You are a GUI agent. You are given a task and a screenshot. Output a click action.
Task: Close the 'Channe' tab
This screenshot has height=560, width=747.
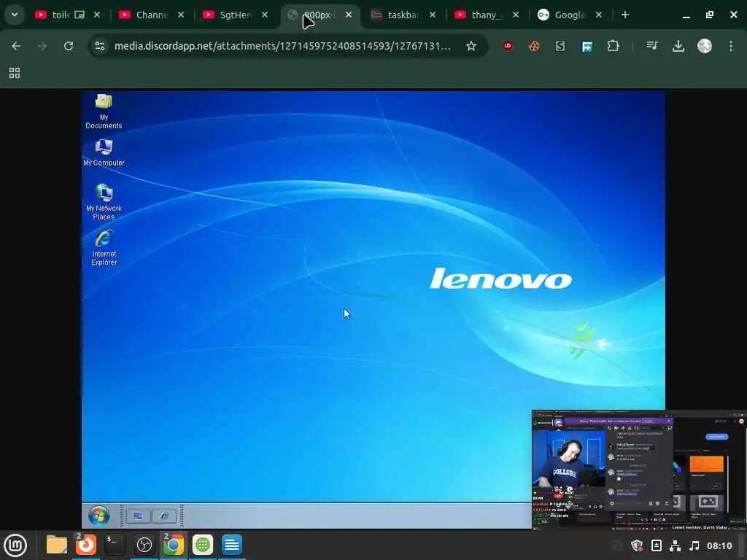(181, 15)
